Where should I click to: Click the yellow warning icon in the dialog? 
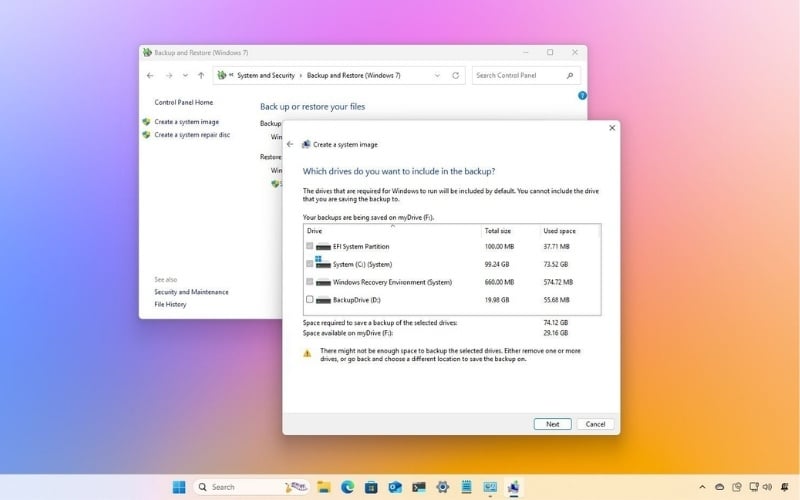307,353
